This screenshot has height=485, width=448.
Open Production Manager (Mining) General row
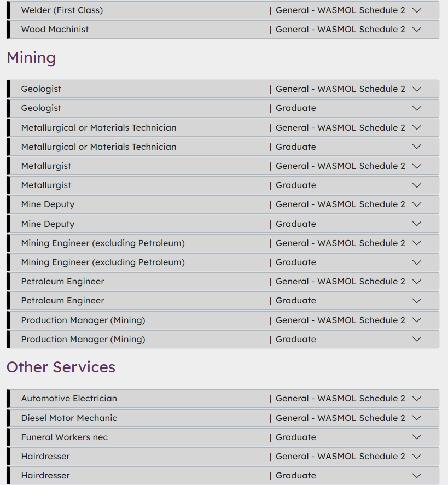(x=417, y=320)
